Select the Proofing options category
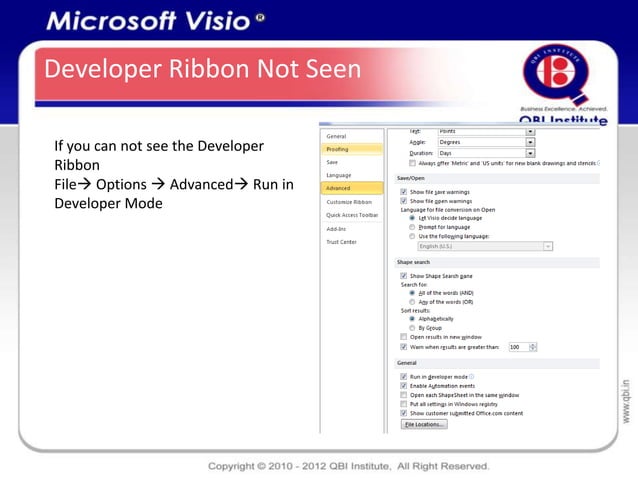The width and height of the screenshot is (638, 478). 352,149
